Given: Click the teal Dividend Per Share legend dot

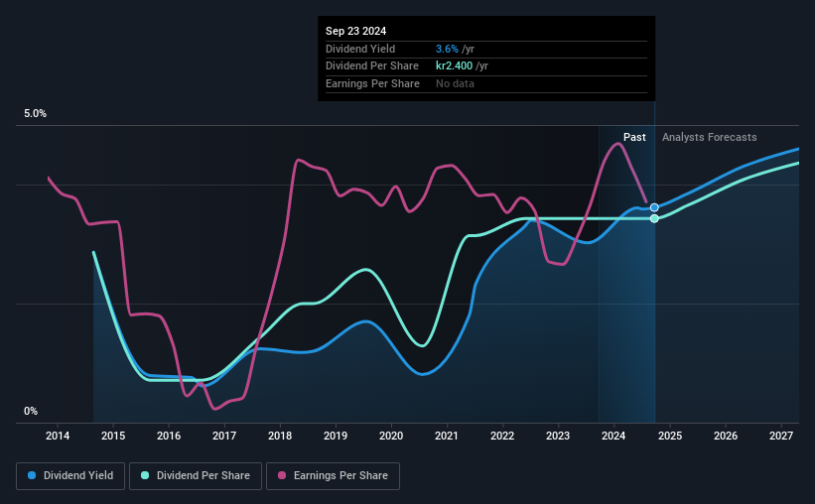Looking at the screenshot, I should point(145,475).
